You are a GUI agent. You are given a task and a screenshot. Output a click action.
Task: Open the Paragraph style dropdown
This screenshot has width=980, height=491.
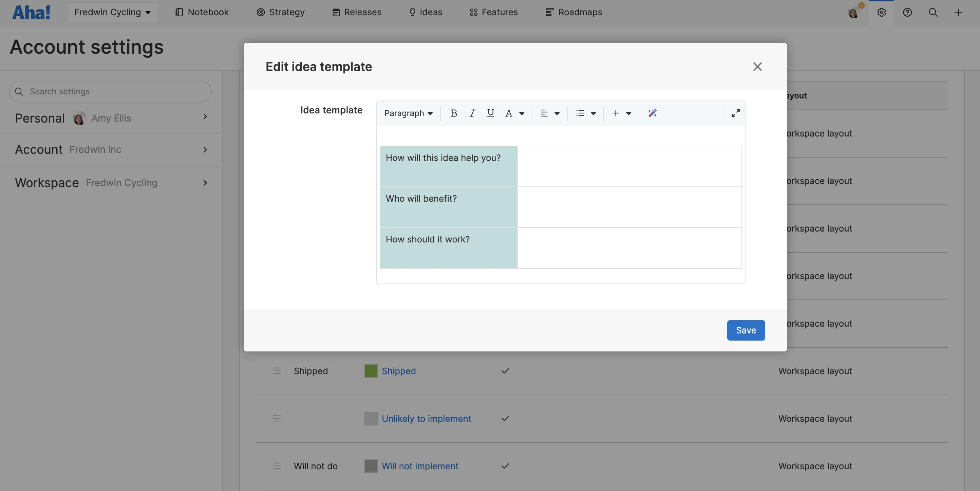[x=408, y=113]
